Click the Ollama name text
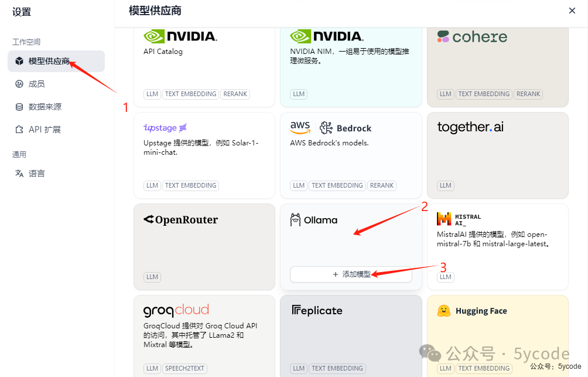 [x=320, y=220]
